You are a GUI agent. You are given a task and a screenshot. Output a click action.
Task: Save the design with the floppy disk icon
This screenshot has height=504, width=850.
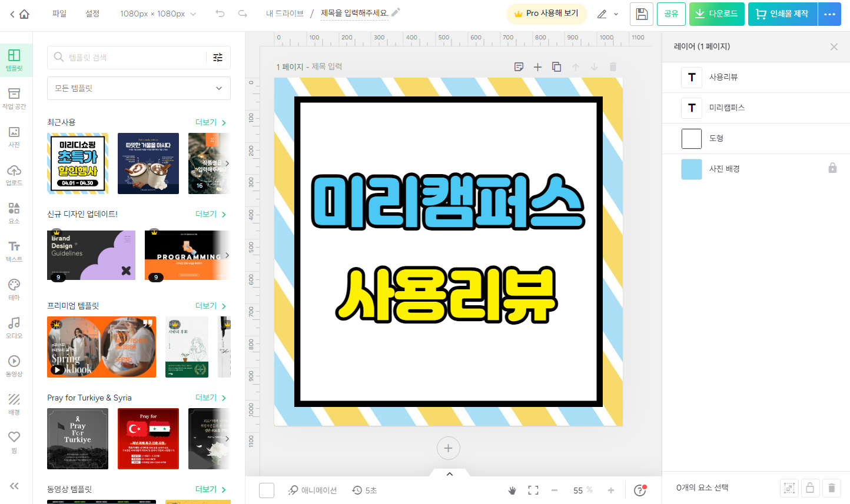pyautogui.click(x=642, y=14)
